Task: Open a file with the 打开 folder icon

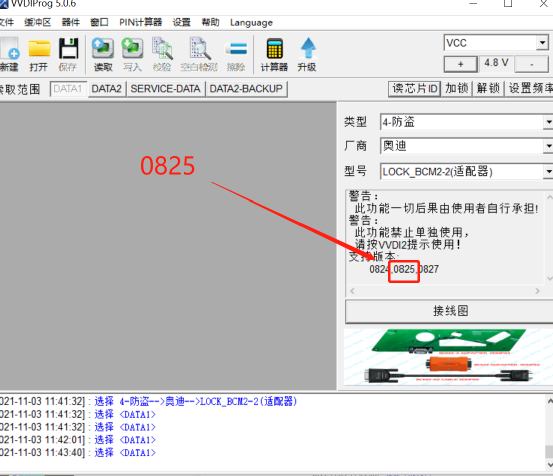Action: pos(39,54)
